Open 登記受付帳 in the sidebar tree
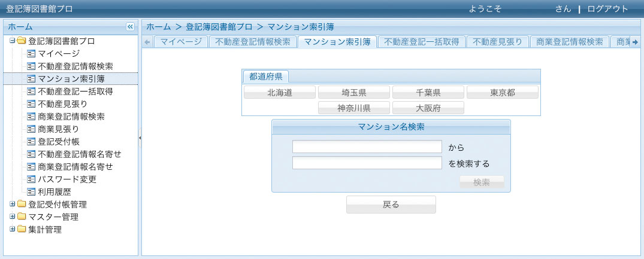 (59, 142)
